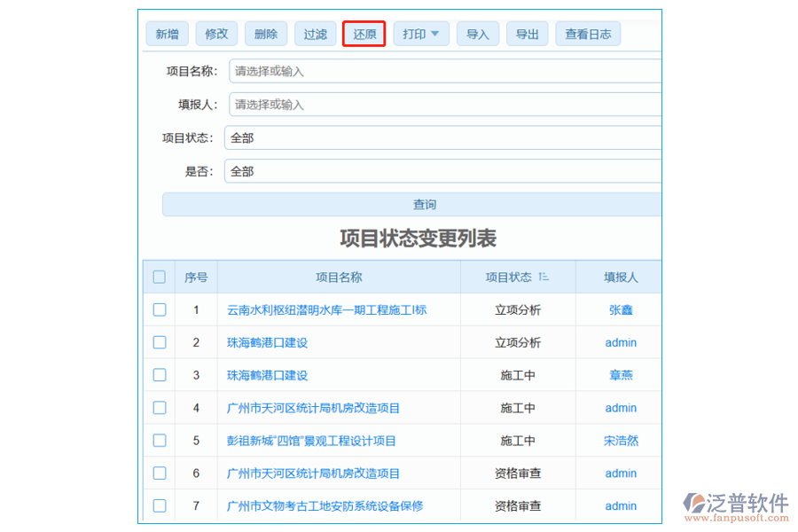
Task: Select the checkbox beside 珠海鹤港口建设 row 2
Action: [x=160, y=342]
